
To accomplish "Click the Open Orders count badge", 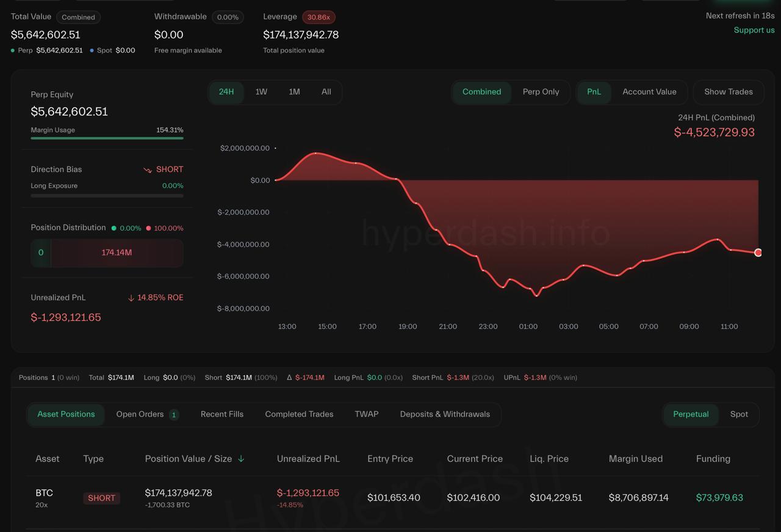I will click(174, 415).
